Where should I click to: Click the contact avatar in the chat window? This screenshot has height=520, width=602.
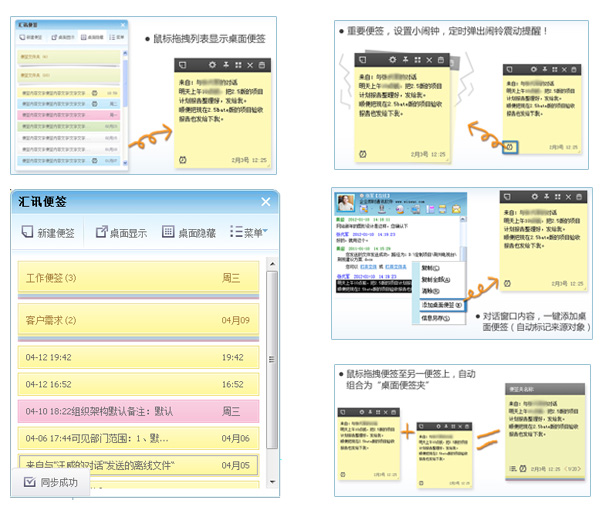[345, 202]
